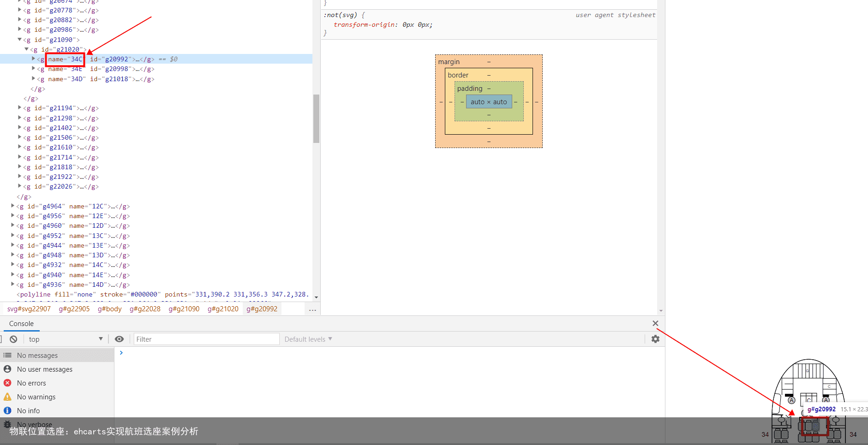Image resolution: width=868 pixels, height=445 pixels.
Task: Select the Console drawer tab
Action: pyautogui.click(x=21, y=323)
